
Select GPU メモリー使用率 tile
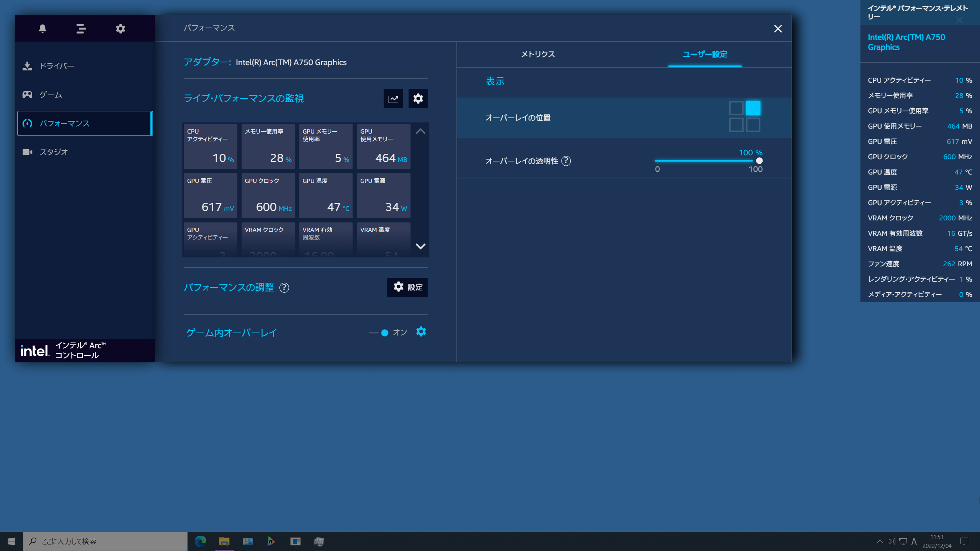click(326, 146)
